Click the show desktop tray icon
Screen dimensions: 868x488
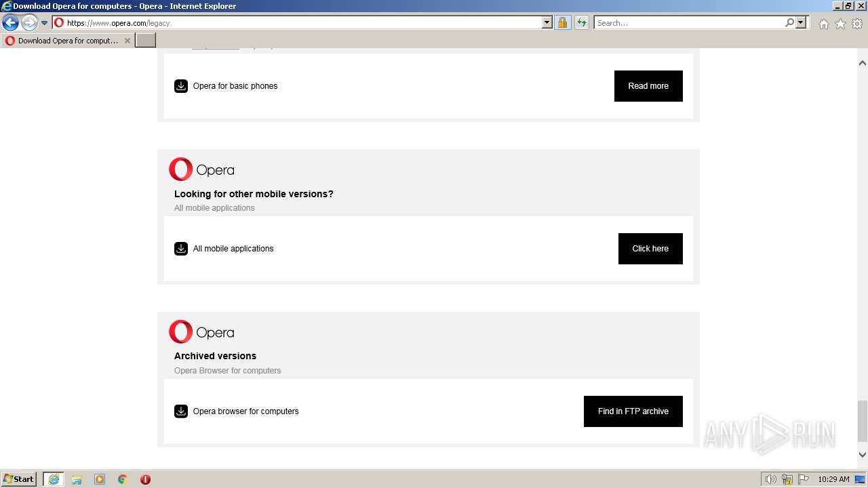point(860,479)
